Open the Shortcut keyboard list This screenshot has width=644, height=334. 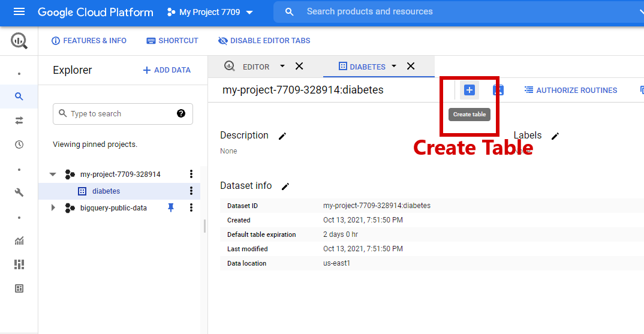point(173,41)
